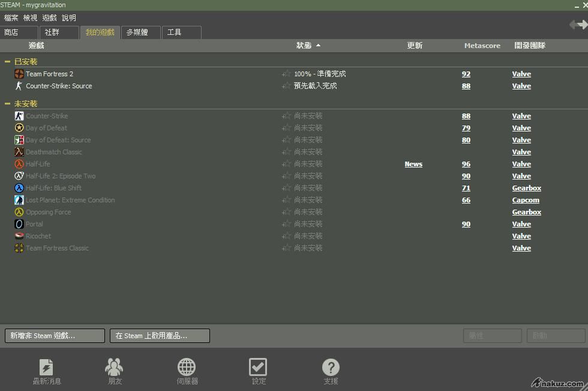Open Gearbox link for Half-Life: Blue Shift
Viewport: 588px width, 391px height.
coord(527,188)
